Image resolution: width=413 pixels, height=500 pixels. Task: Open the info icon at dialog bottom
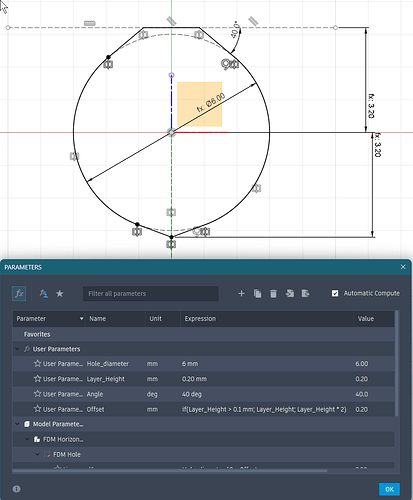coord(16,489)
